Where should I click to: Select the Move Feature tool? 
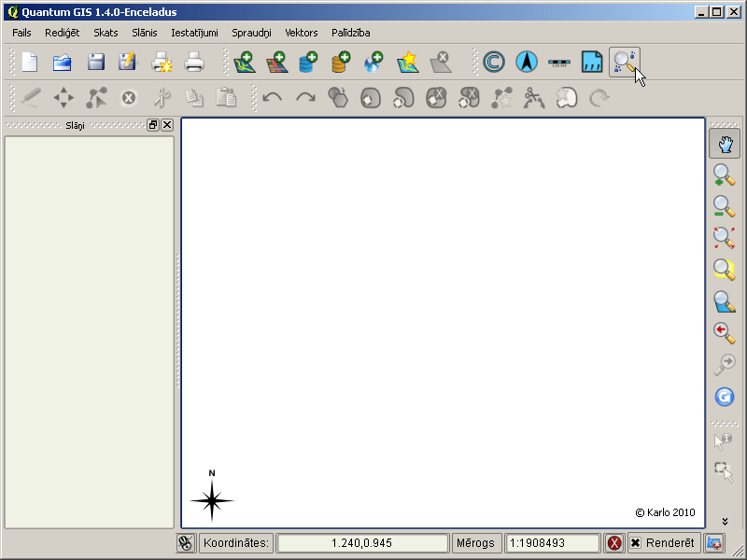pyautogui.click(x=63, y=98)
